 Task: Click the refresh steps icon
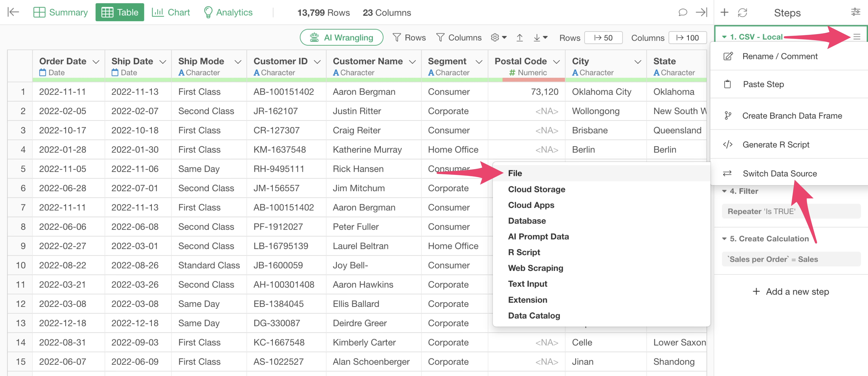[x=742, y=12]
